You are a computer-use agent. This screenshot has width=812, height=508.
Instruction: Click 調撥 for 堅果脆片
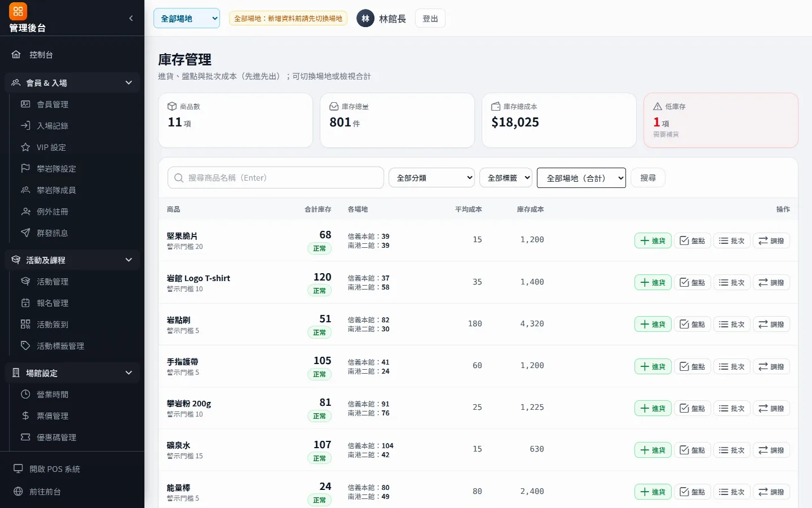point(771,240)
